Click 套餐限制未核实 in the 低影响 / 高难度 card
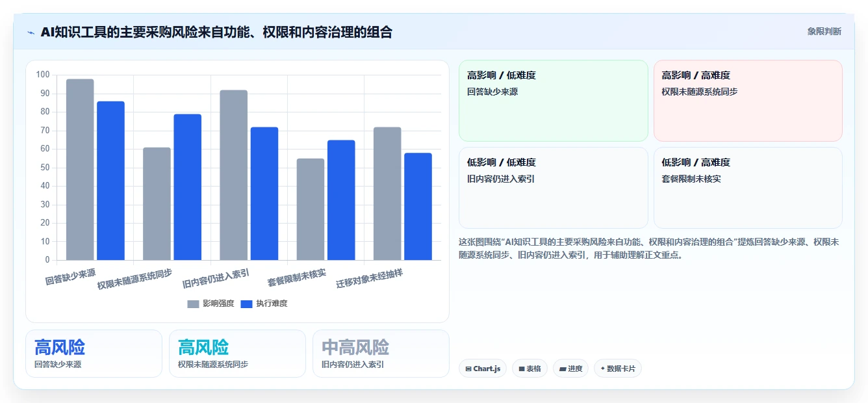Viewport: 868px width, 403px height. [x=691, y=179]
